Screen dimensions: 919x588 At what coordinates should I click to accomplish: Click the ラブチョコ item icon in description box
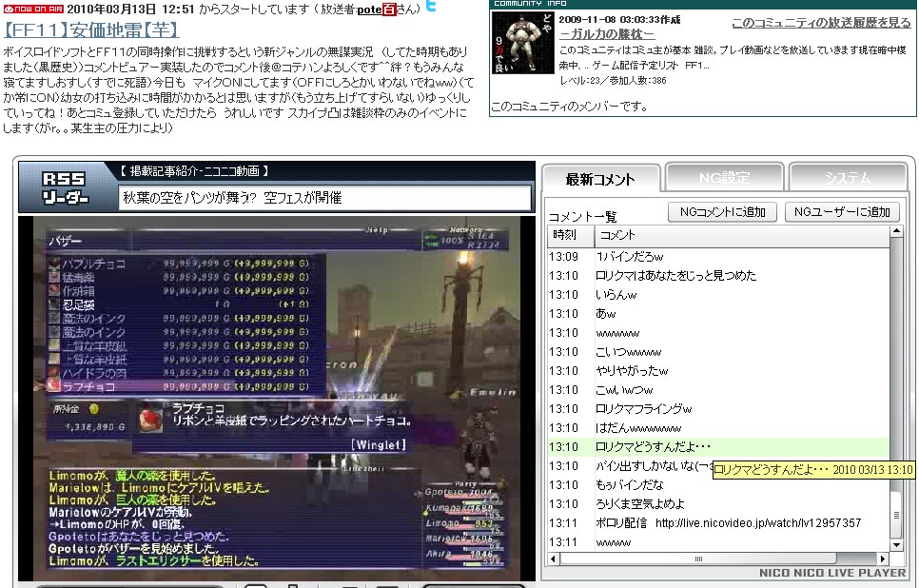pyautogui.click(x=150, y=419)
